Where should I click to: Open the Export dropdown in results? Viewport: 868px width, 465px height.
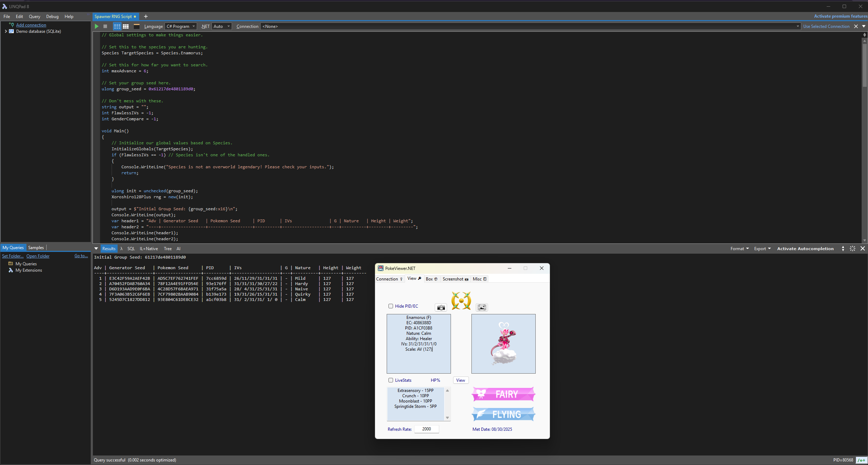762,249
